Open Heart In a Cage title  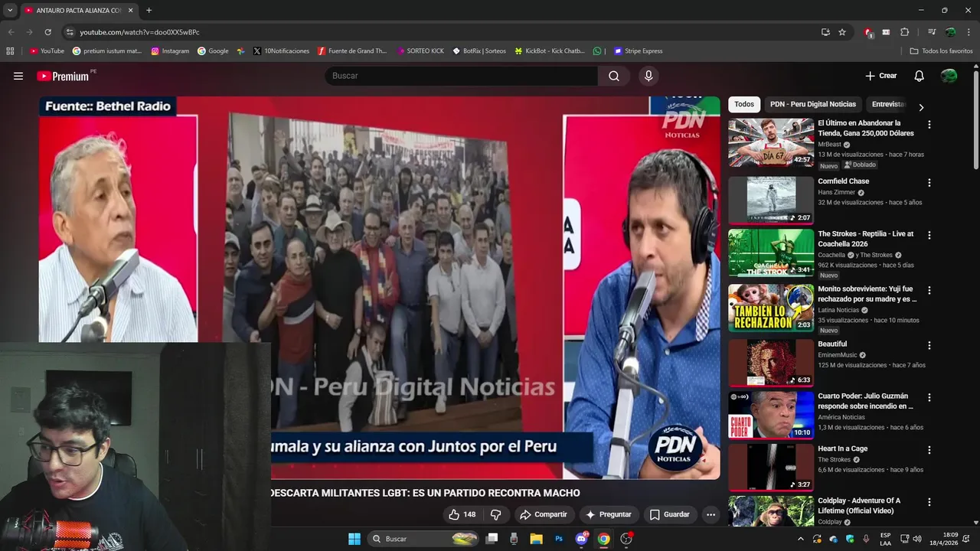843,449
